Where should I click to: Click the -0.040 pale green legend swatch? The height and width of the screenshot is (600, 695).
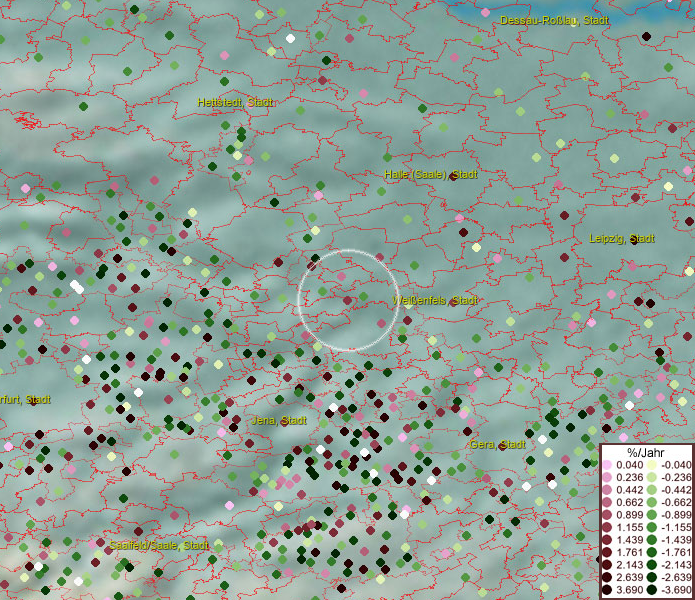point(652,465)
